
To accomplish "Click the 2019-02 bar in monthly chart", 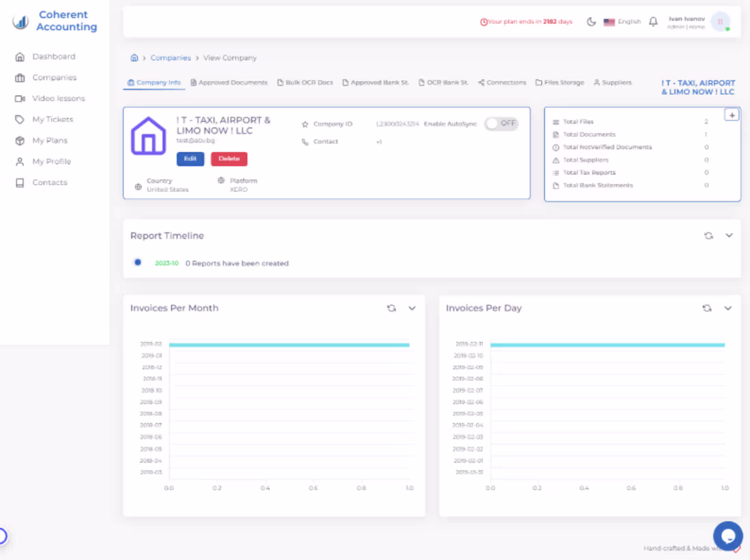I will tap(289, 345).
